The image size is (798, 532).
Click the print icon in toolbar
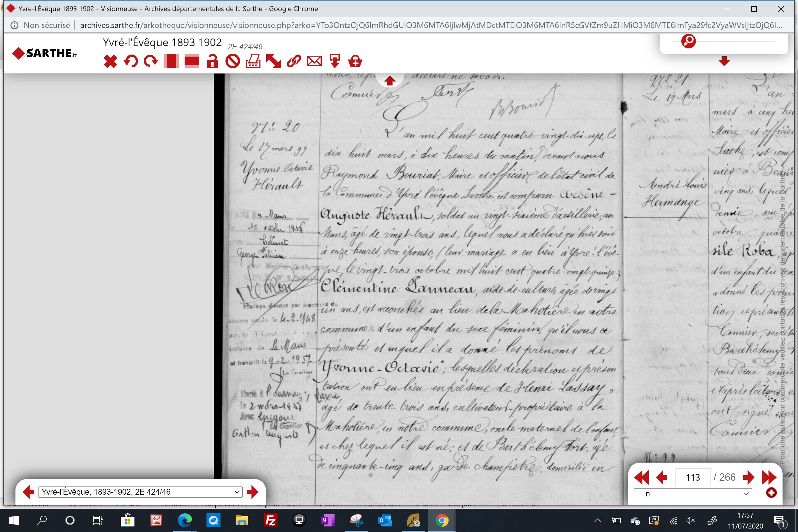pos(253,62)
